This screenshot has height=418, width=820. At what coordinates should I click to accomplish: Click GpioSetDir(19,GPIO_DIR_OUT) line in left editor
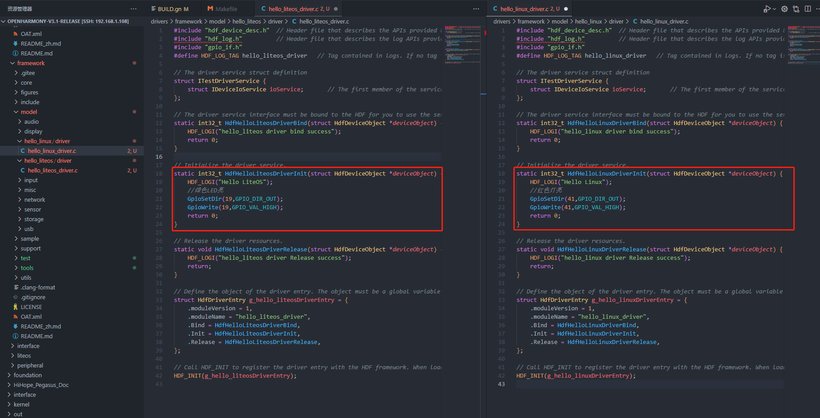[234, 199]
